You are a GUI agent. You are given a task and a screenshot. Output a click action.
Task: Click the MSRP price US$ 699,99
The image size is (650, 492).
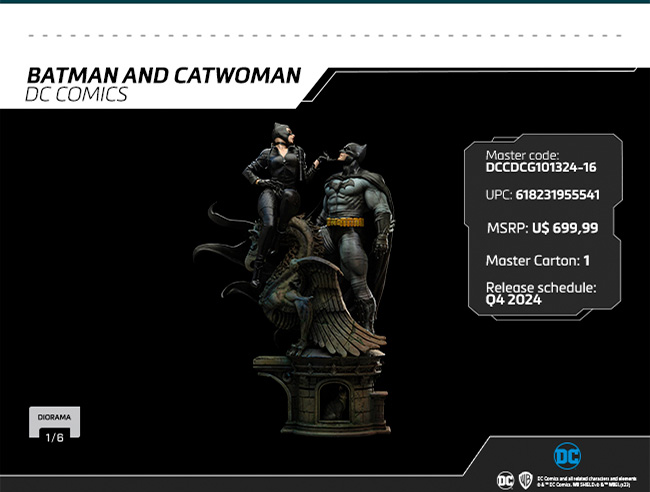pyautogui.click(x=563, y=228)
